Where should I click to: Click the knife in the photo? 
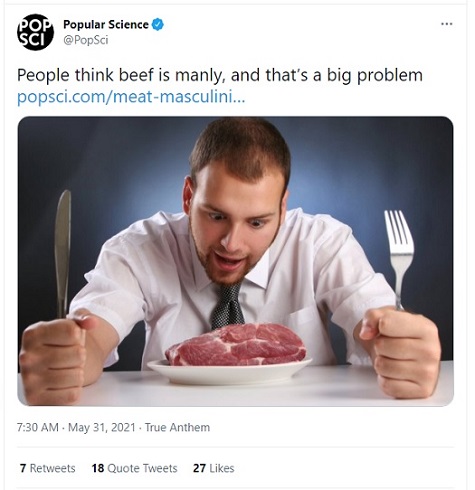point(63,253)
